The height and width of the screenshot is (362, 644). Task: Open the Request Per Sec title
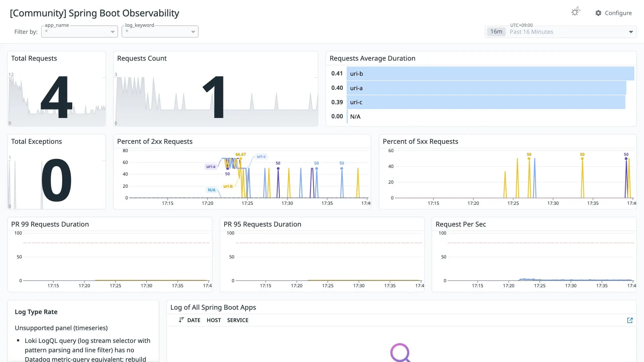(461, 224)
